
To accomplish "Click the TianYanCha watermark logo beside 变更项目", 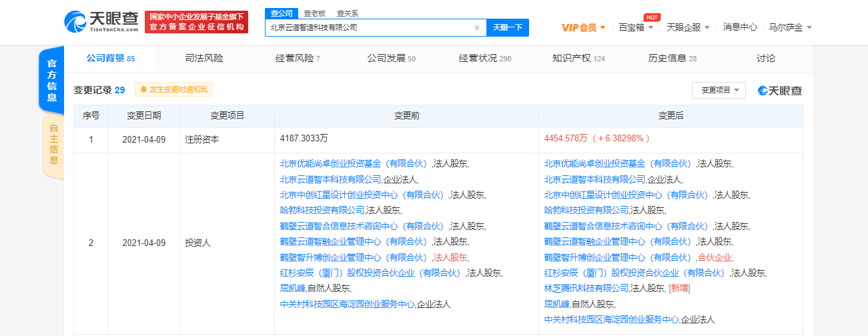I will pos(780,90).
